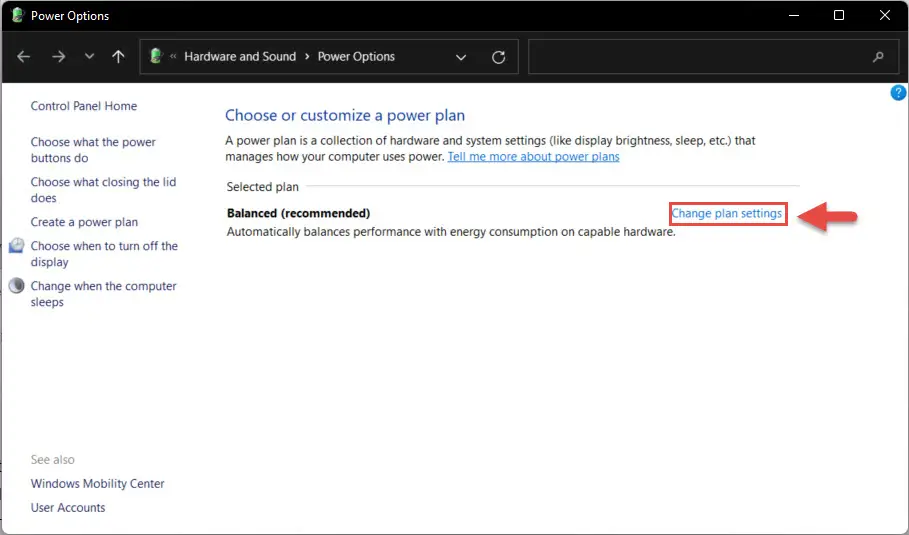The width and height of the screenshot is (909, 535).
Task: Expand hidden breadcrumb double chevron
Action: click(x=173, y=56)
